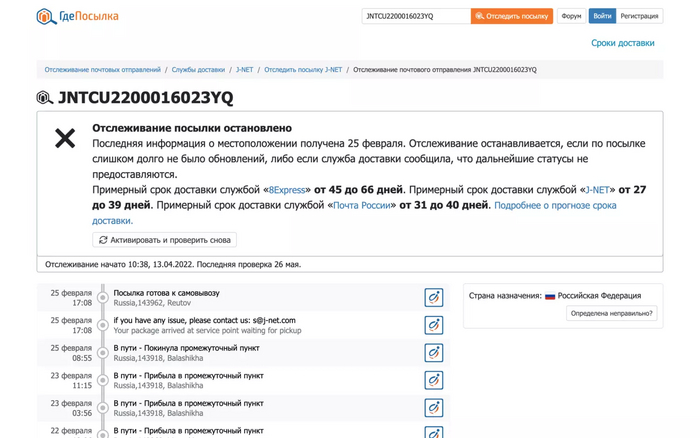
Task: Open the Почта России link
Action: click(x=361, y=205)
